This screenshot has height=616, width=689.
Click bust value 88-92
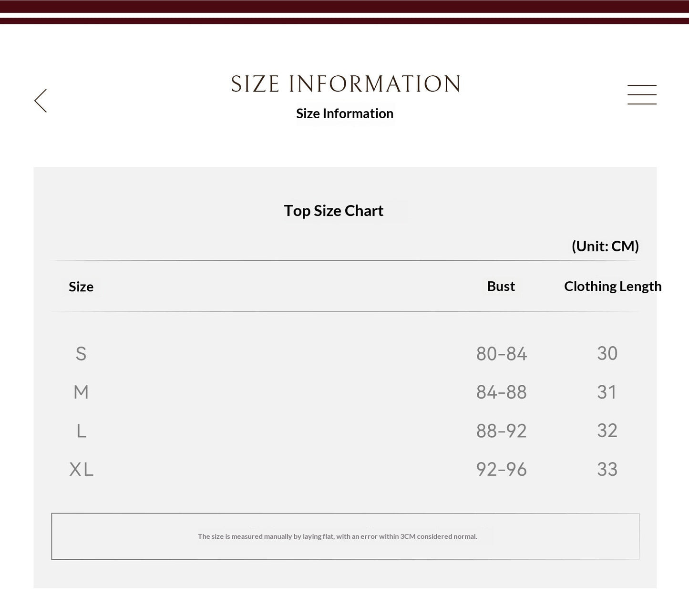(501, 431)
